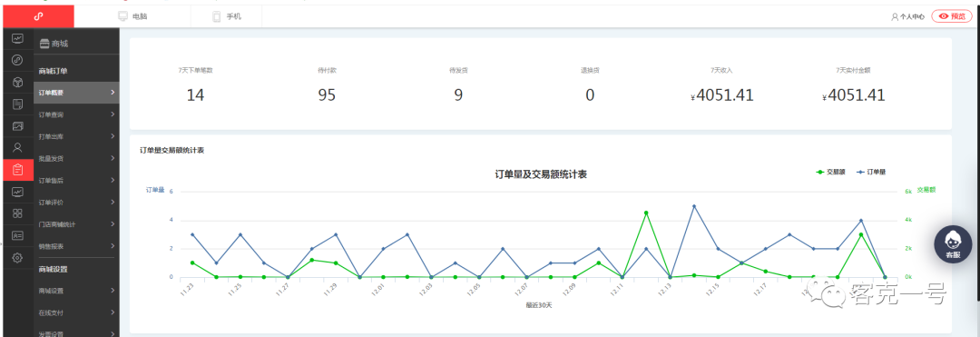
Task: Expand the 商城设置 sub-item chevron
Action: [113, 290]
